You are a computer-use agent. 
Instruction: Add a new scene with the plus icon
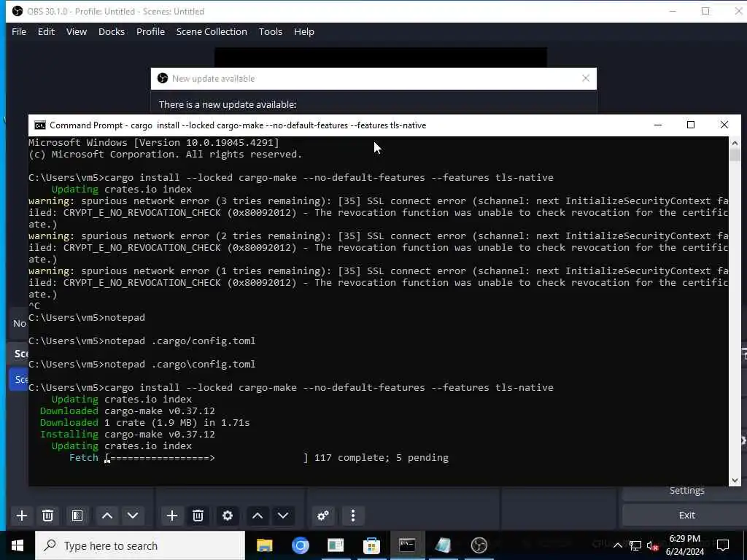pyautogui.click(x=21, y=516)
